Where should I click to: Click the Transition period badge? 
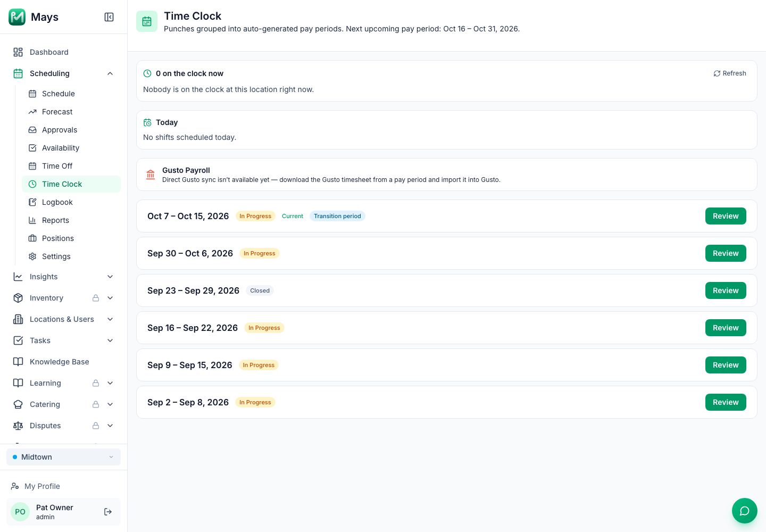[x=337, y=216]
